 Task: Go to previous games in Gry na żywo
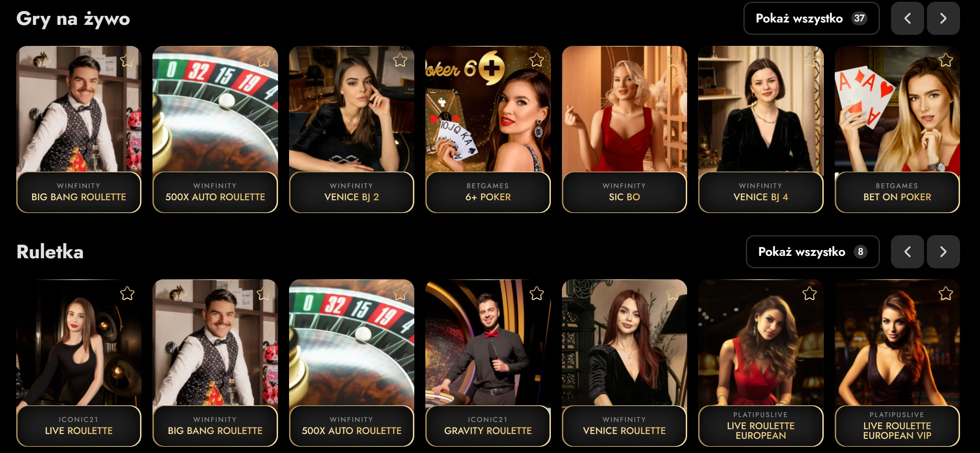coord(907,18)
